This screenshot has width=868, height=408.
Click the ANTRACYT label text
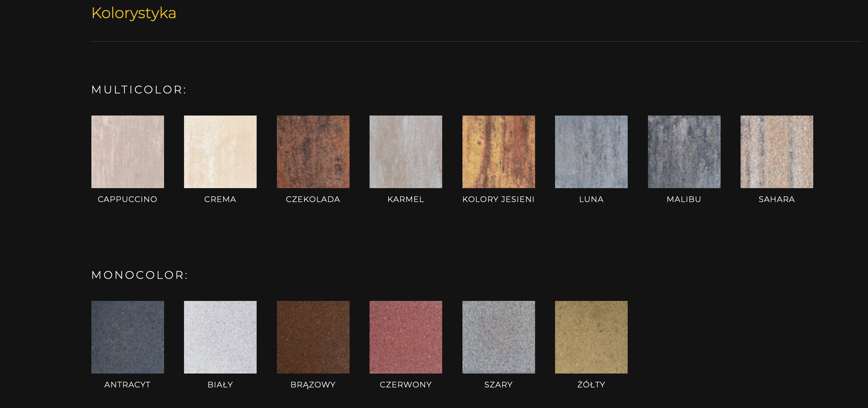click(127, 385)
